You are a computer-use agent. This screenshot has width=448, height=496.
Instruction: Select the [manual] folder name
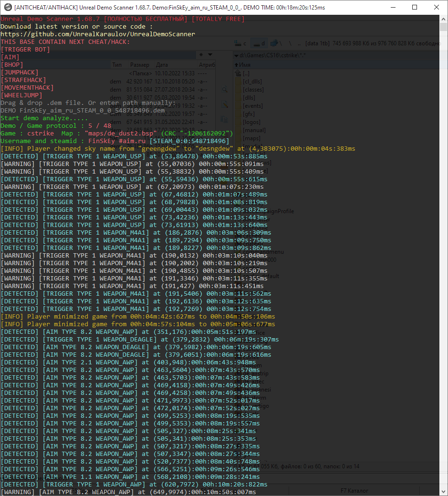pos(254,130)
